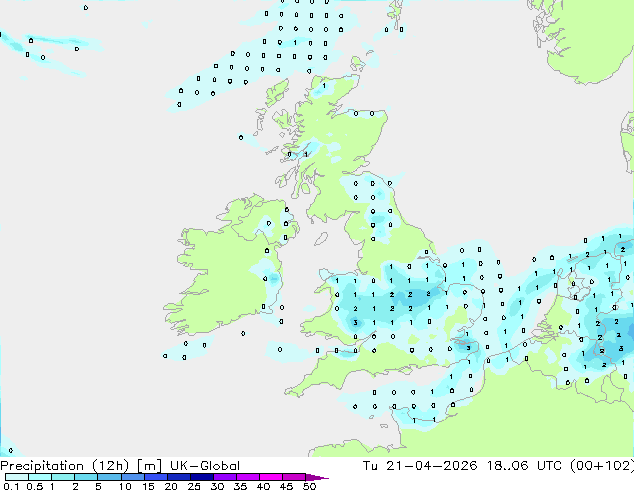Click the "Tu 21-04-2026" date text

tap(420, 466)
